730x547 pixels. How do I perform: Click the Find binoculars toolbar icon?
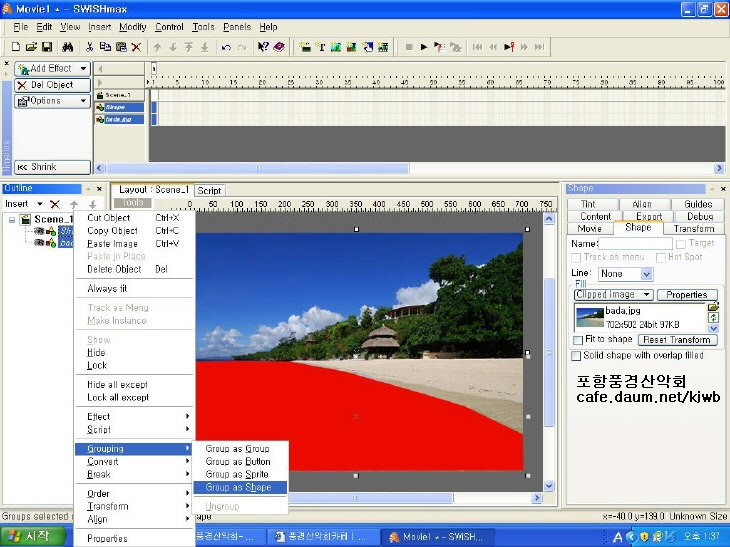[x=68, y=47]
